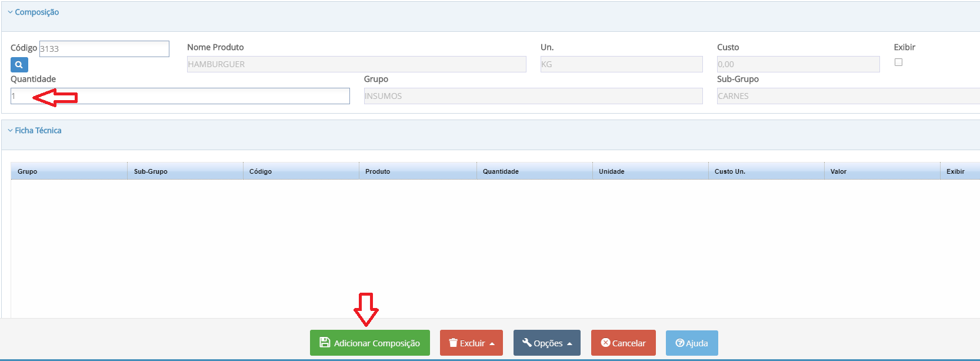The height and width of the screenshot is (361, 980).
Task: Click the Cancelar button
Action: (x=624, y=343)
